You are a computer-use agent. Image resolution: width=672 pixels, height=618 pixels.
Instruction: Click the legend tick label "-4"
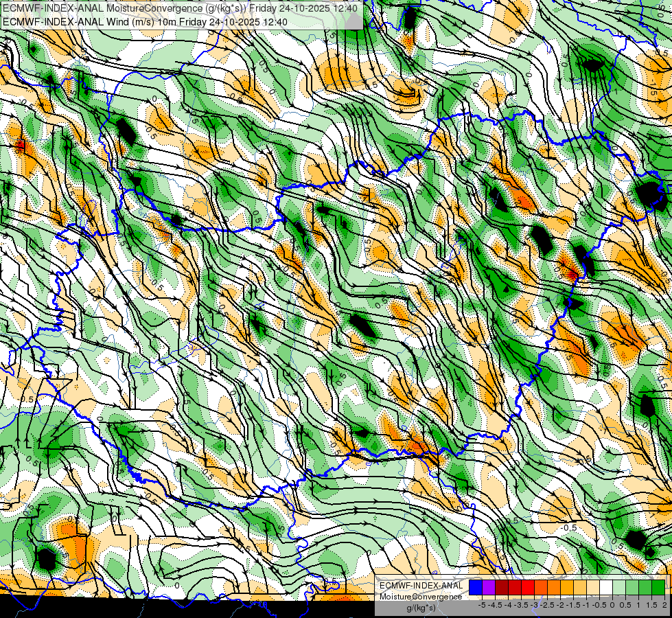tap(508, 605)
